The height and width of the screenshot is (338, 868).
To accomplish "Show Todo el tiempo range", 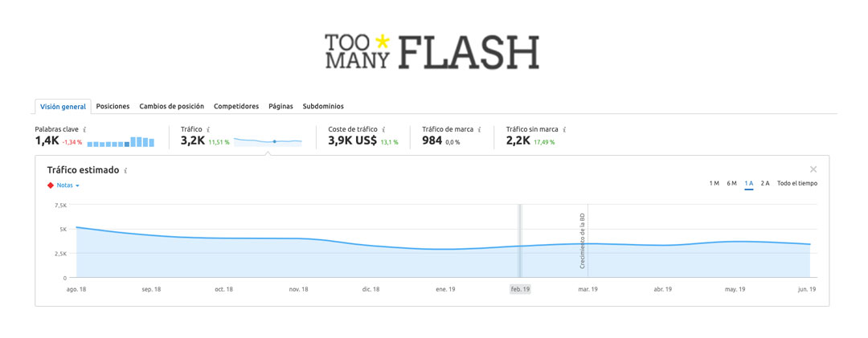I will point(797,183).
